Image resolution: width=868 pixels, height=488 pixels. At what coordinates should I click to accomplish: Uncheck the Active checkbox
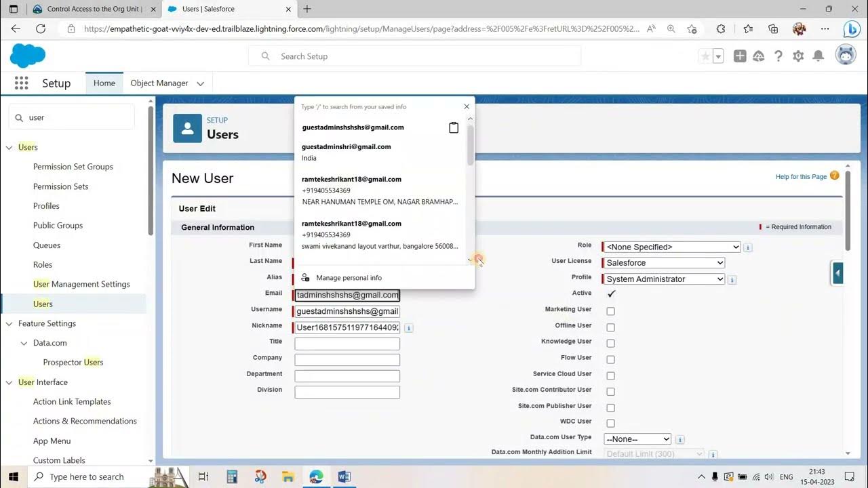click(611, 293)
